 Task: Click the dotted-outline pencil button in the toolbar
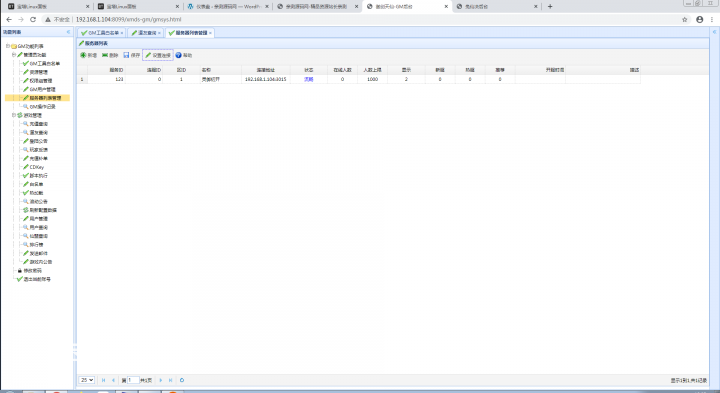click(x=158, y=55)
